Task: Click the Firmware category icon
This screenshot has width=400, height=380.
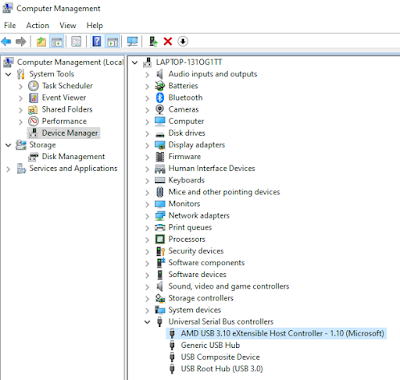Action: [x=160, y=157]
